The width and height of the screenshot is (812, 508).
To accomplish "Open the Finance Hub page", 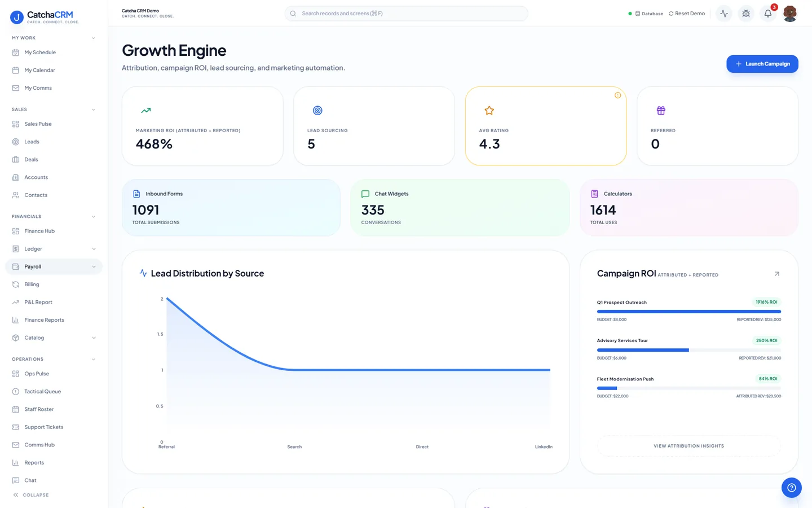I will (x=54, y=231).
